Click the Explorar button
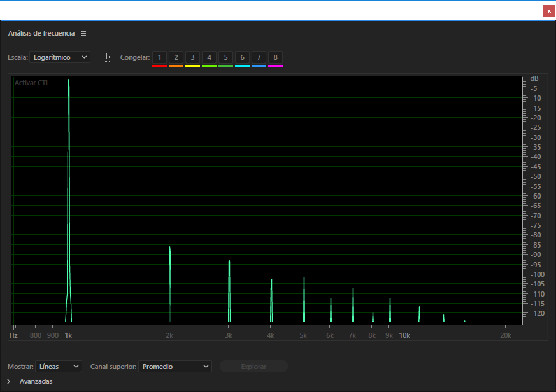Viewport: 556px width, 392px height. (253, 367)
